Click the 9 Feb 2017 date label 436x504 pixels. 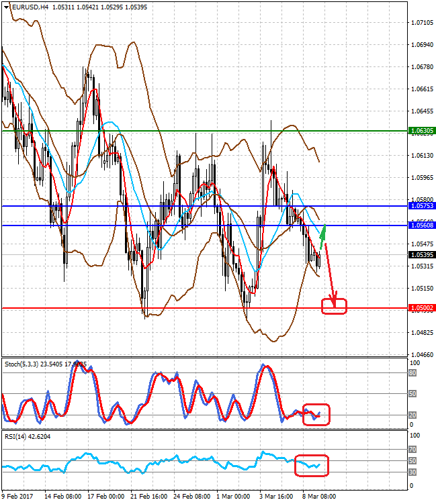click(17, 497)
